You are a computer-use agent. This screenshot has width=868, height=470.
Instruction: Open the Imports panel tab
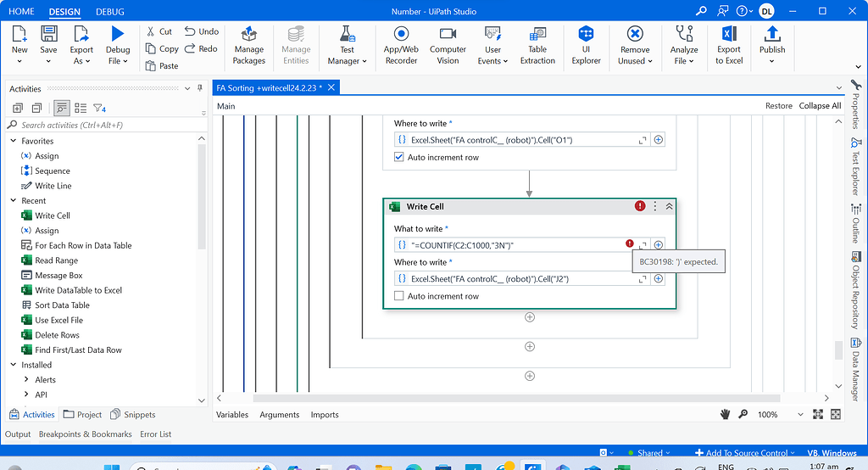point(325,415)
